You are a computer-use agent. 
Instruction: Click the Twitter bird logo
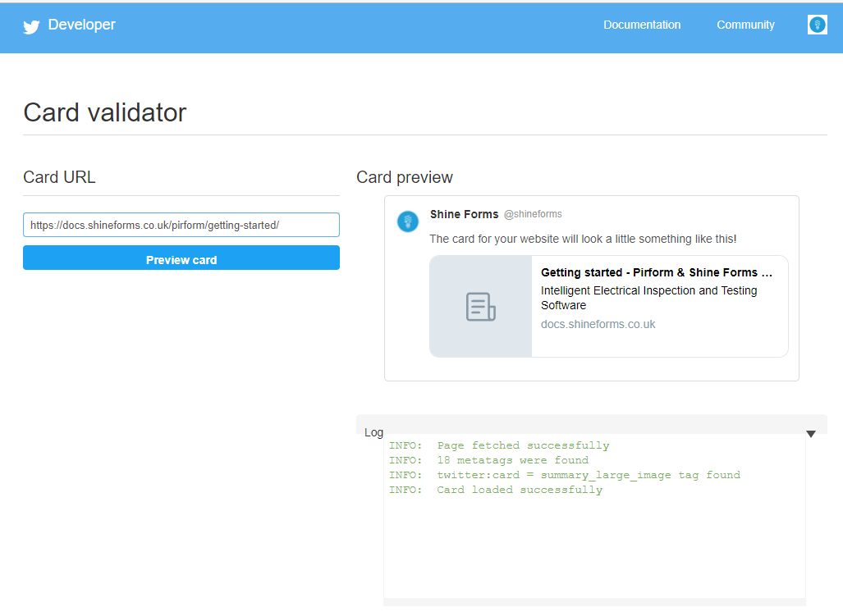[x=31, y=27]
